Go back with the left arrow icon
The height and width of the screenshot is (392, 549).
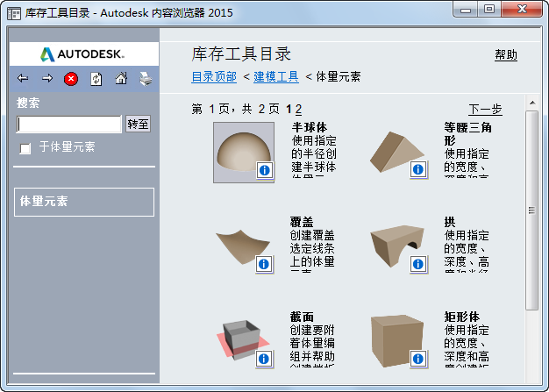point(23,78)
